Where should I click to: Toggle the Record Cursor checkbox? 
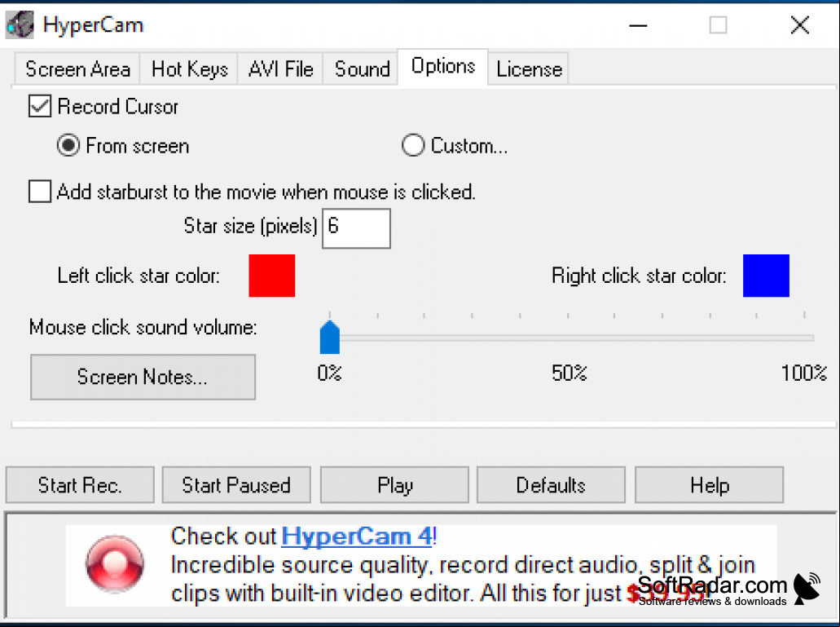(x=40, y=106)
